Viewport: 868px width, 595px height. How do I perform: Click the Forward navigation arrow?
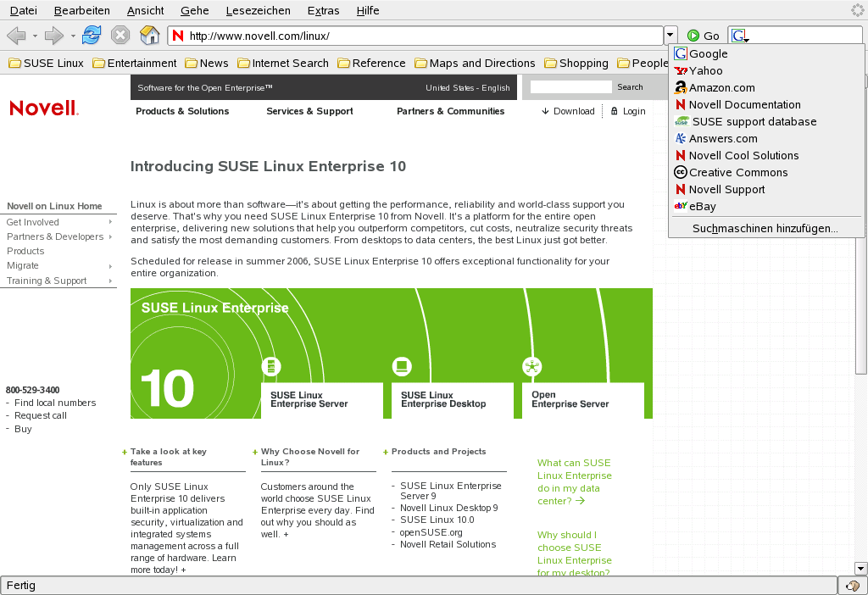pyautogui.click(x=53, y=36)
